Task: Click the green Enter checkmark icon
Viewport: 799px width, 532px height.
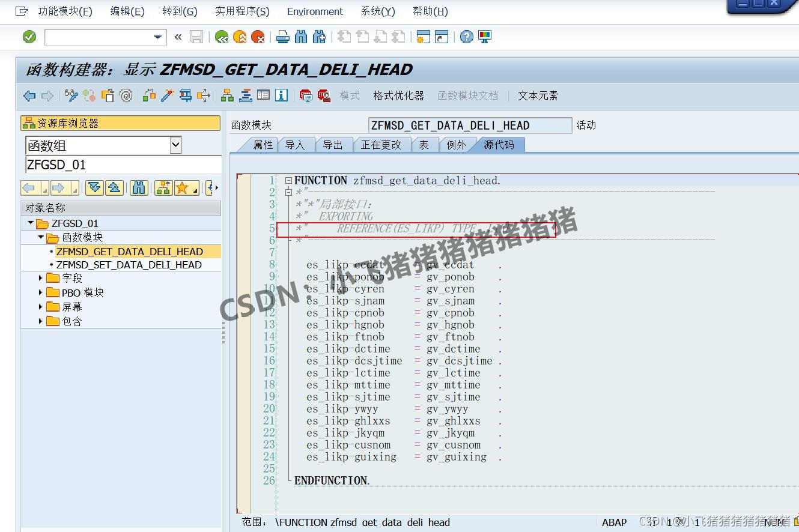Action: pyautogui.click(x=29, y=37)
